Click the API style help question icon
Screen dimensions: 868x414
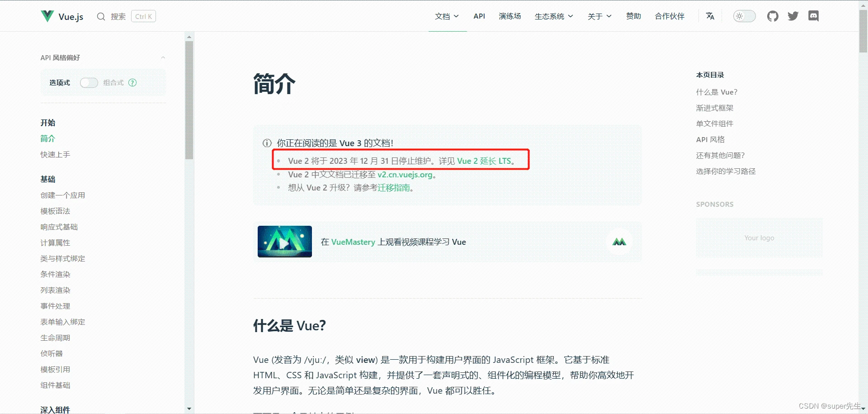click(x=132, y=83)
